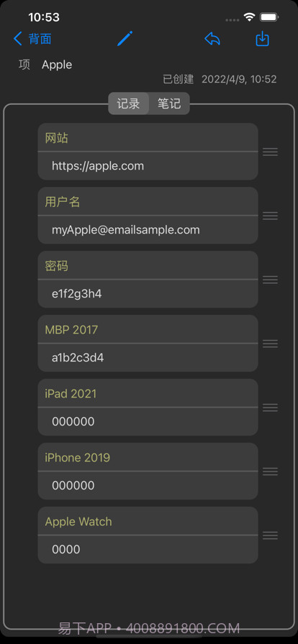Tap the reorder handle beside 网站
Screen dimensions: 298x644
tap(270, 152)
